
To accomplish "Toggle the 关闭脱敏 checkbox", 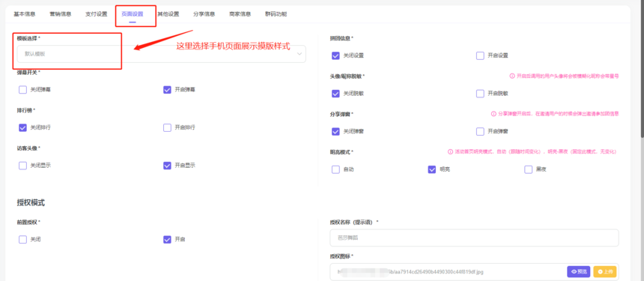I will (335, 93).
